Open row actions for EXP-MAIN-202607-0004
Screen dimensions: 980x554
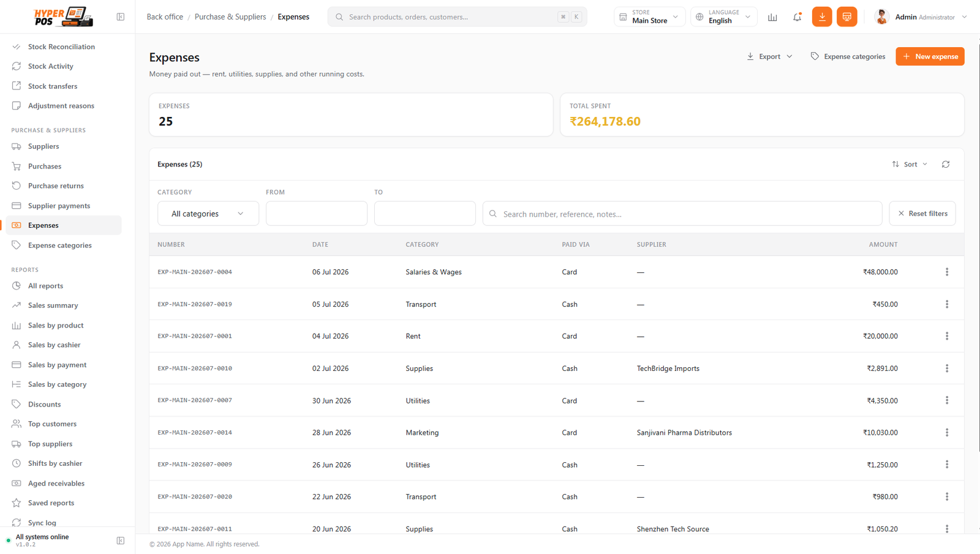pyautogui.click(x=947, y=272)
